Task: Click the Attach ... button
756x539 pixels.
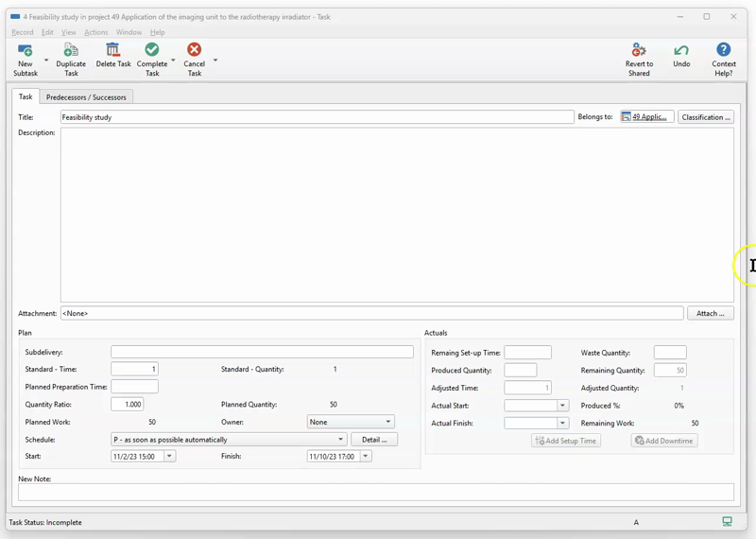Action: 710,313
